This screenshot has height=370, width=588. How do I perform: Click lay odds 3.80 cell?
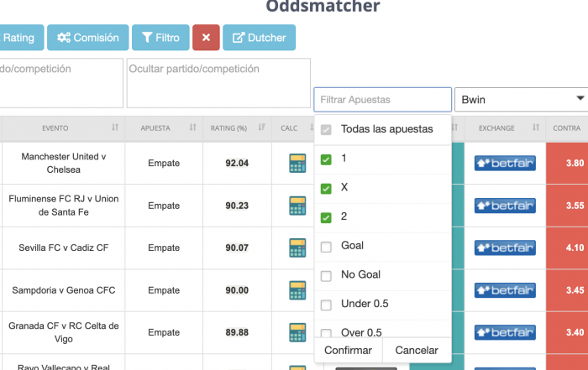567,163
